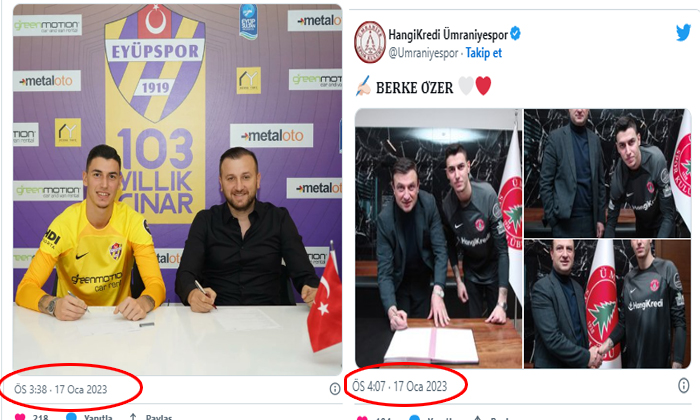This screenshot has height=420, width=700.
Task: Like the left tweet via its heart icon
Action: point(20,417)
